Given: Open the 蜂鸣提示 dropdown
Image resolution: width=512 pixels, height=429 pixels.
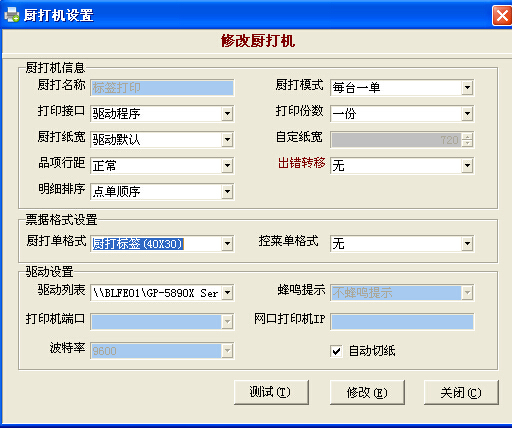Looking at the screenshot, I should (467, 293).
